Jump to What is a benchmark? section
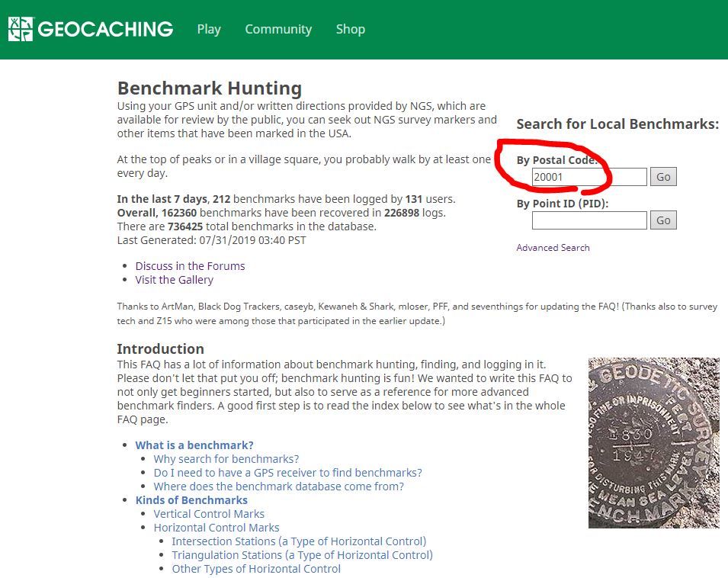 click(x=194, y=445)
